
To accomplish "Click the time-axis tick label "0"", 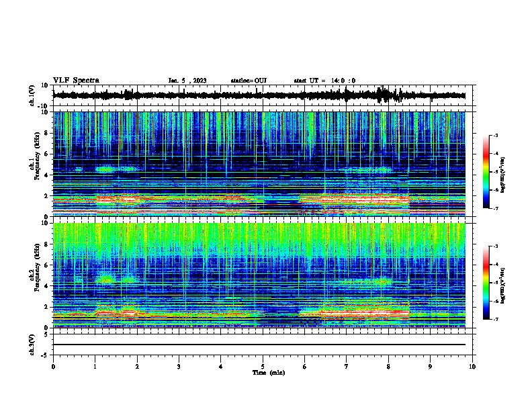I will coord(53,367).
